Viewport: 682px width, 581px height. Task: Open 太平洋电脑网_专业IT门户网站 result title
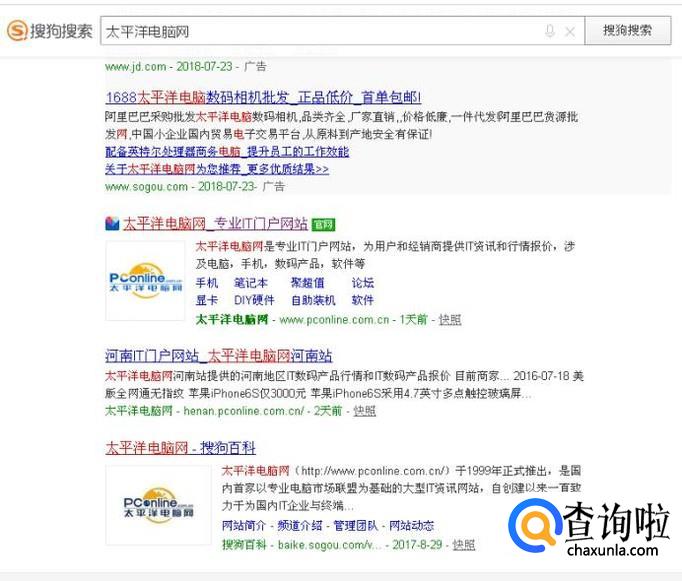(215, 224)
